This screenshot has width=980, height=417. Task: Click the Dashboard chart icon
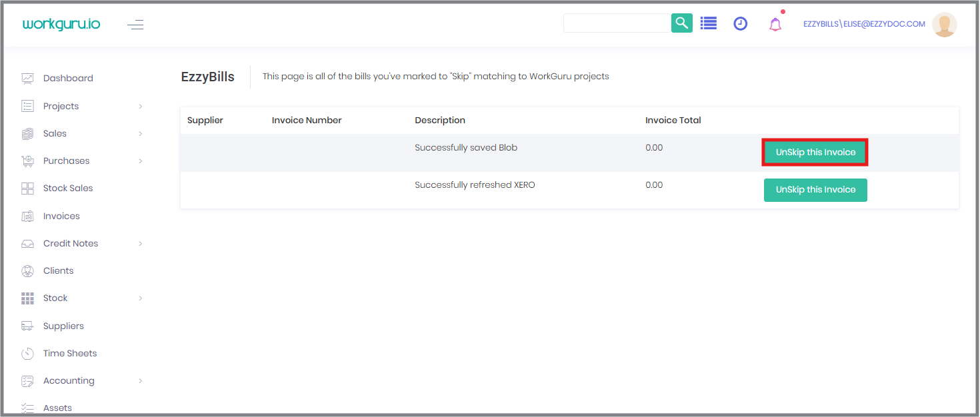[27, 79]
